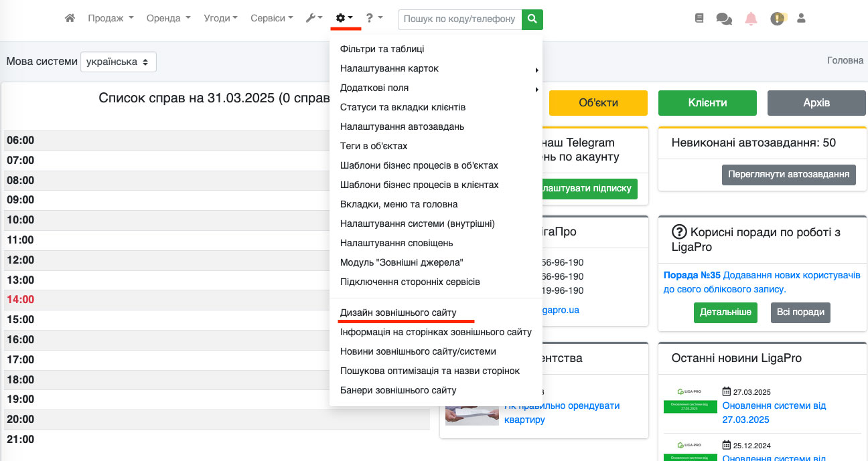The image size is (868, 461).
Task: Choose "Фільтри та таблиці" from menu
Action: [382, 49]
